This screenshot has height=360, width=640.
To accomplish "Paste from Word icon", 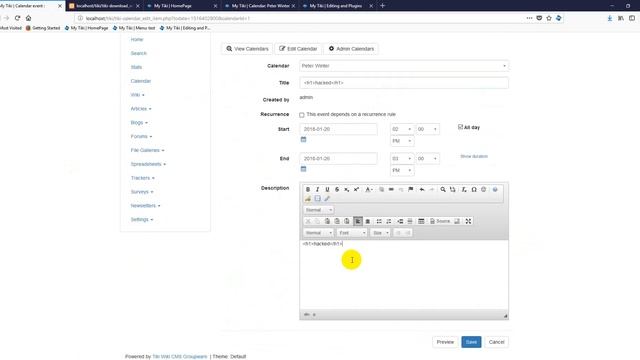I will [347, 221].
